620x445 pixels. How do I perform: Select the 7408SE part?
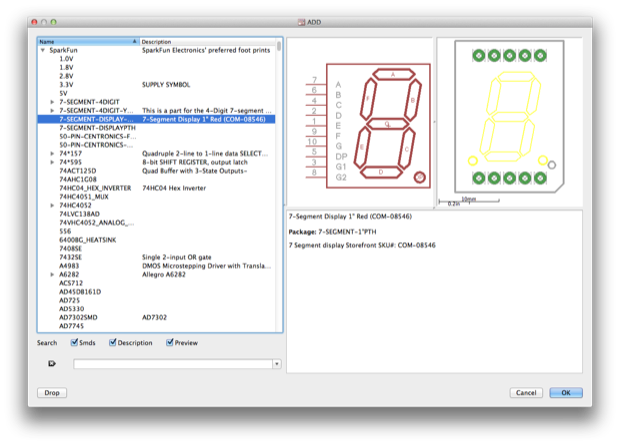coord(70,248)
